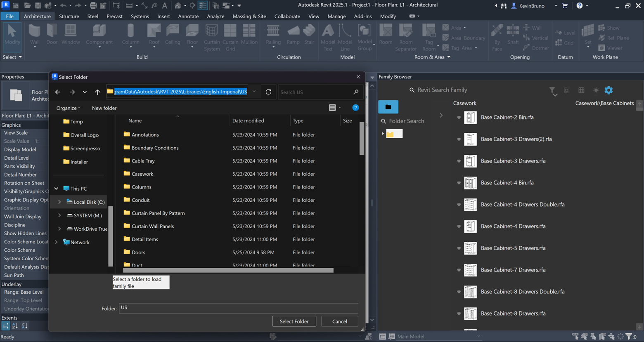The width and height of the screenshot is (644, 342).
Task: Select the Shaft opening tool
Action: pyautogui.click(x=513, y=35)
